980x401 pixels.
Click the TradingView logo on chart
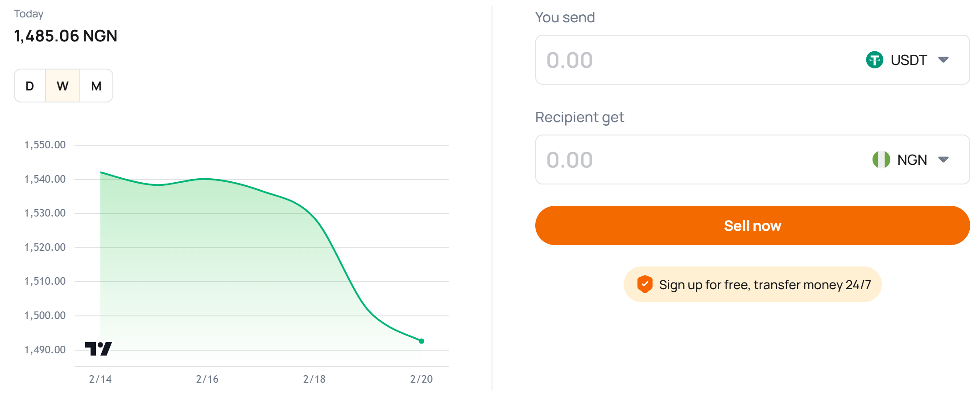pyautogui.click(x=98, y=348)
